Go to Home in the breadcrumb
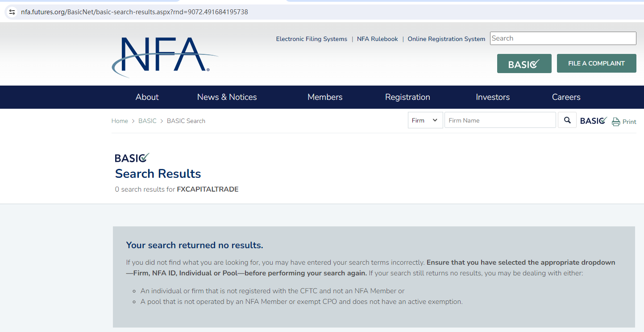Image resolution: width=644 pixels, height=332 pixels. [120, 121]
